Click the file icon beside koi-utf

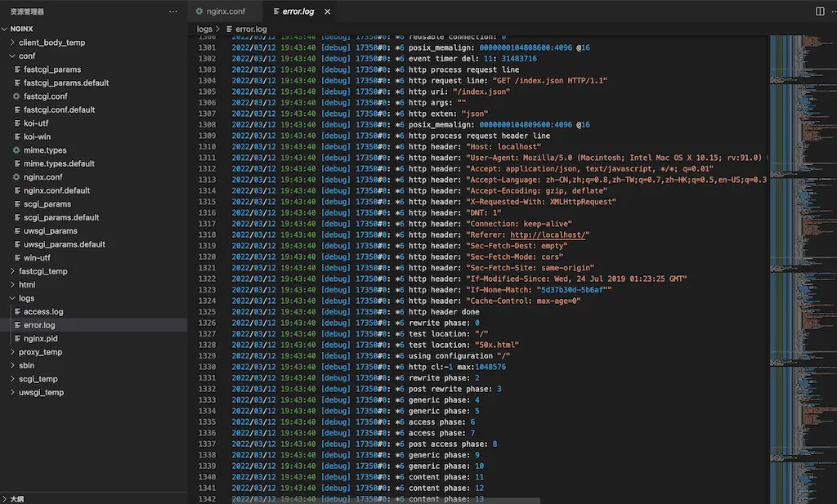coord(16,123)
